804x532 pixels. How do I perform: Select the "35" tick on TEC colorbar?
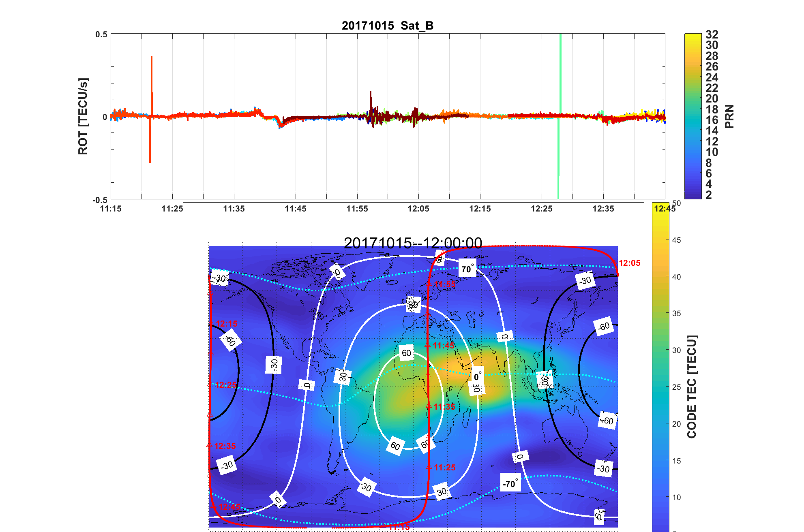676,313
